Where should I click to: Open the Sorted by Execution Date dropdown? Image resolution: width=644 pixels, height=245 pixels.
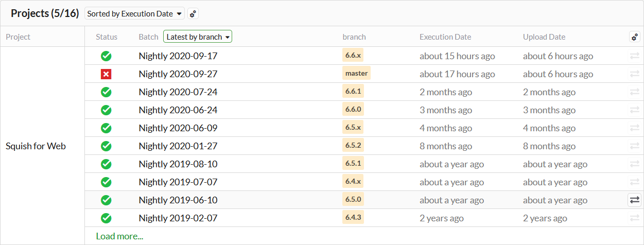point(135,14)
